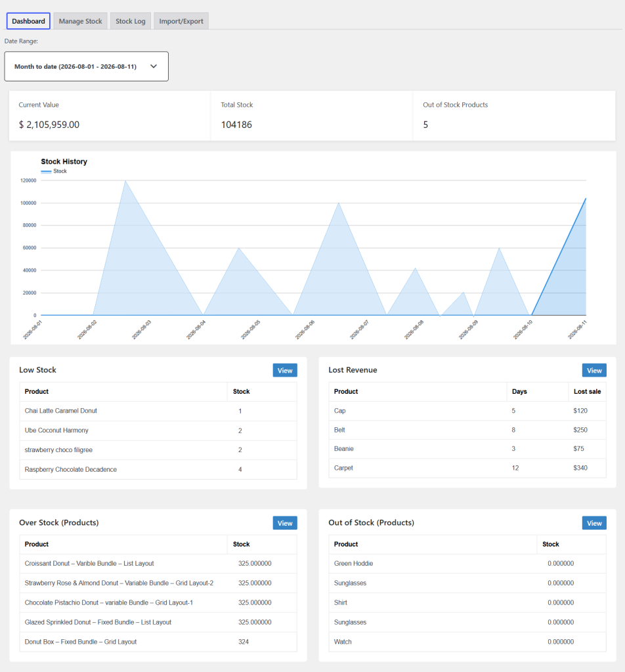Click the Total Stock summary card
Image resolution: width=625 pixels, height=672 pixels.
tap(312, 115)
